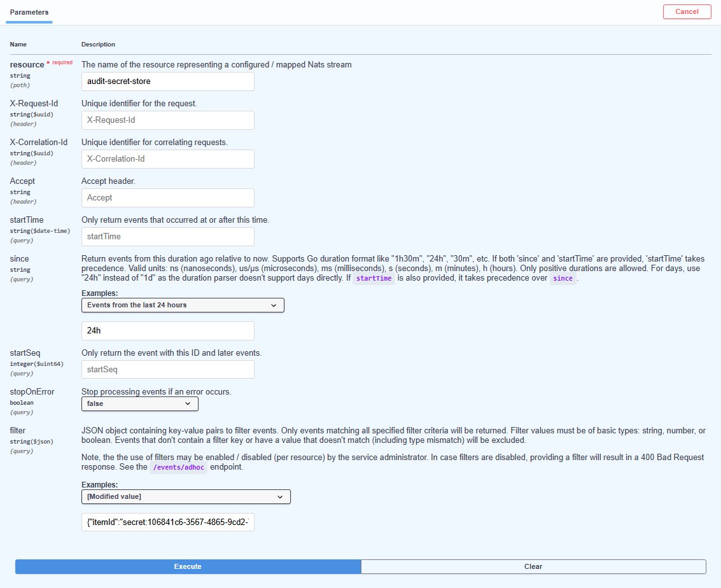The image size is (721, 588).
Task: Click the startSeq parameter name
Action: click(x=25, y=353)
